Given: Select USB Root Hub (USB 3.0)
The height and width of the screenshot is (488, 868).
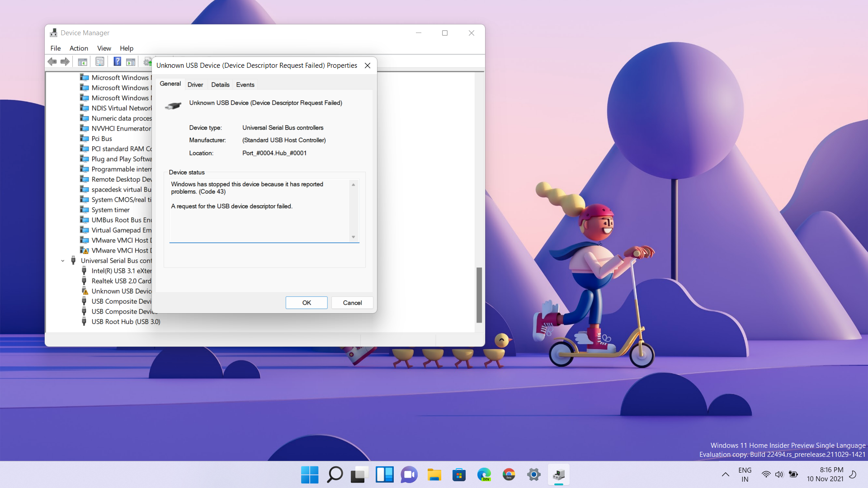Looking at the screenshot, I should (x=121, y=322).
